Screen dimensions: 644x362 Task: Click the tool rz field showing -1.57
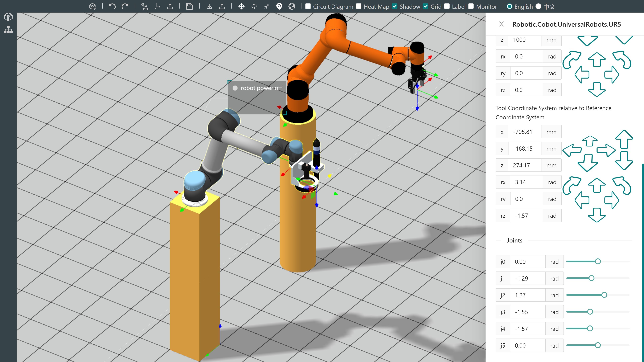coord(526,215)
